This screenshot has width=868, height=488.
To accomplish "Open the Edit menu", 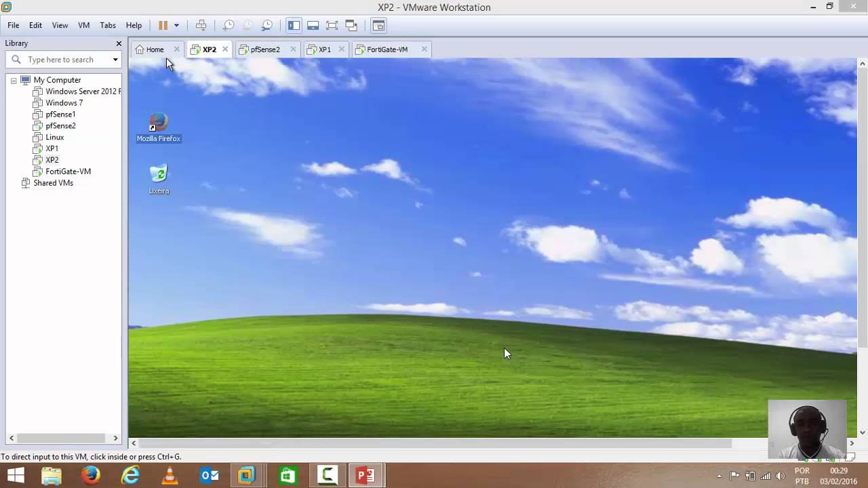I will 35,25.
